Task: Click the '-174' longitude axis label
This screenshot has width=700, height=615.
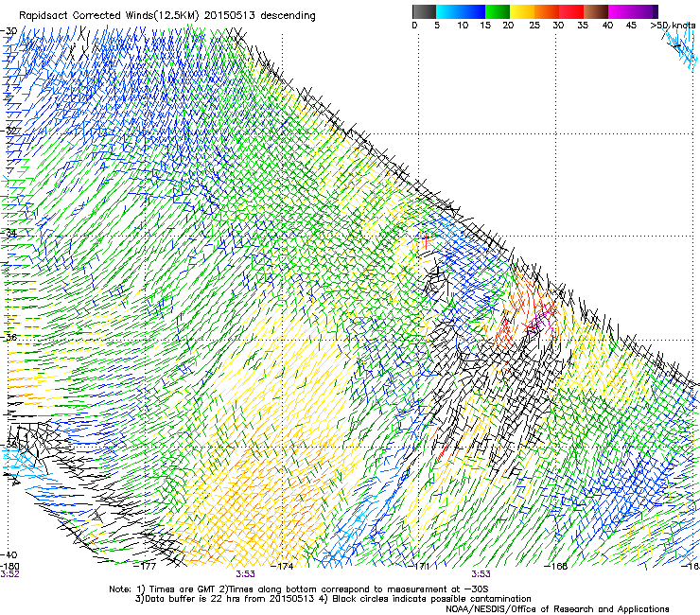Action: coord(282,566)
